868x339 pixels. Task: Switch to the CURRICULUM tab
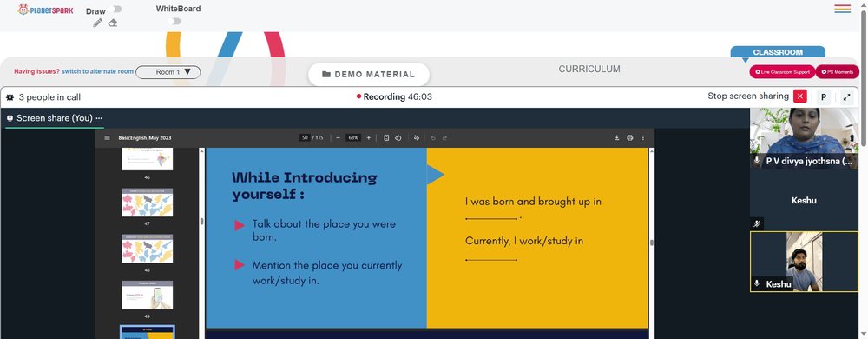point(589,70)
